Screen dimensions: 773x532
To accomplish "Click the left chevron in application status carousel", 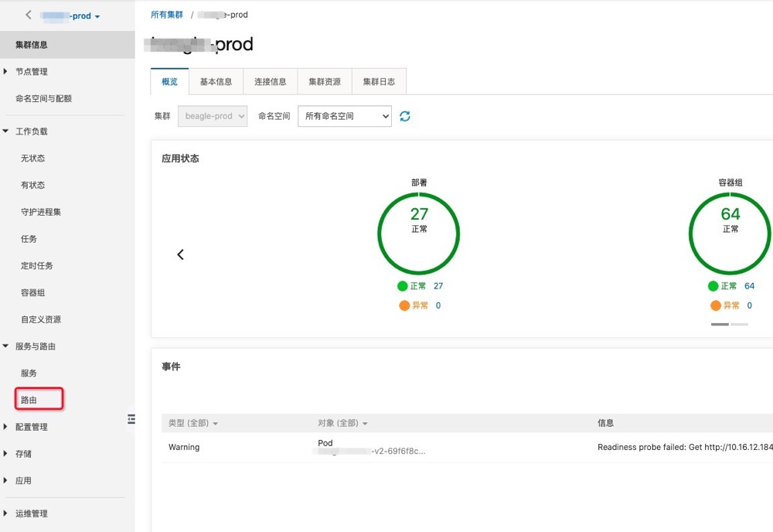I will 181,254.
